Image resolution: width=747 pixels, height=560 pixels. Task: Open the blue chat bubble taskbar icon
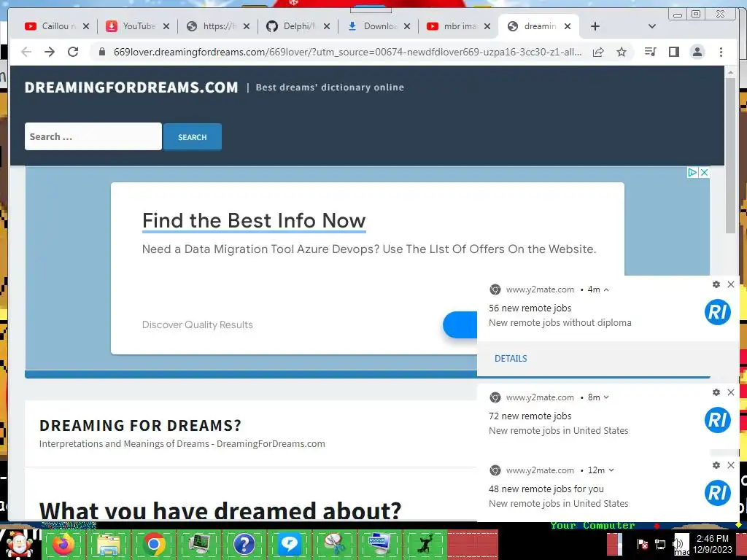pyautogui.click(x=289, y=544)
